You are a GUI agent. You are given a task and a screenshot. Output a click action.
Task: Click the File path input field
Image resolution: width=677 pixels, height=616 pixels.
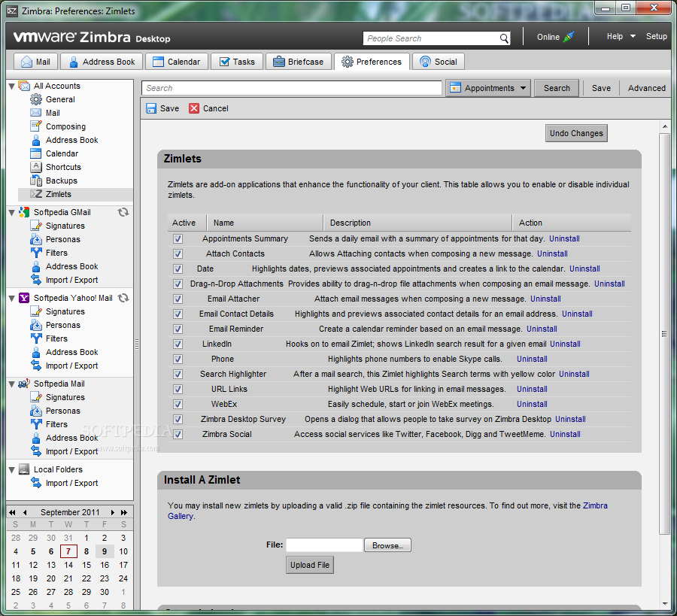[324, 545]
